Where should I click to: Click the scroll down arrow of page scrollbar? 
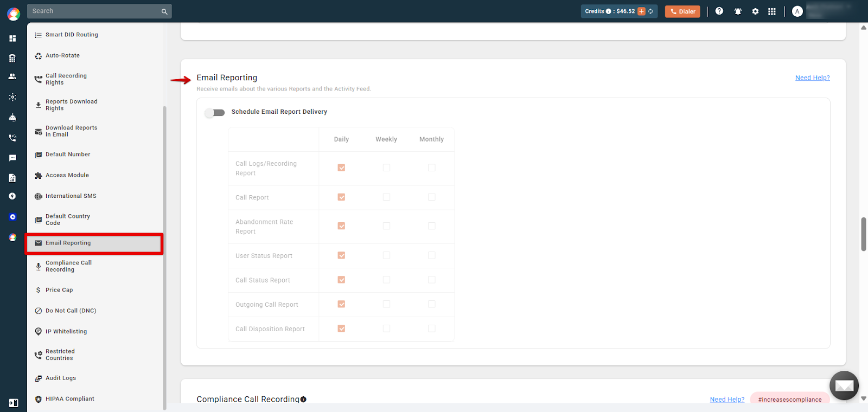864,398
